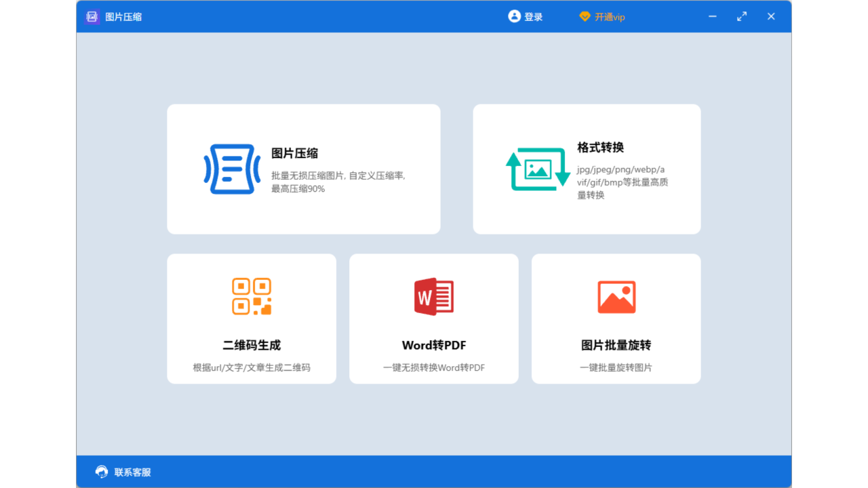
Task: Click the crown icon next to 开通vip
Action: coord(585,16)
